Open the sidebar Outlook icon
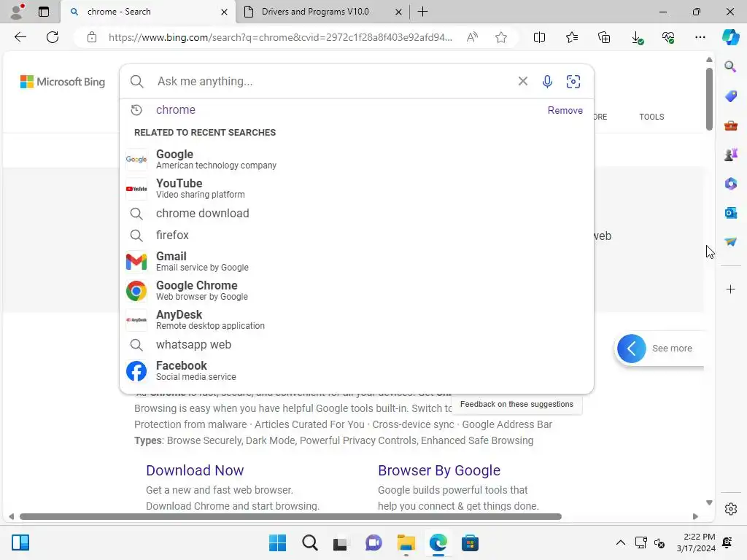Screen dimensions: 747x560 (x=730, y=212)
